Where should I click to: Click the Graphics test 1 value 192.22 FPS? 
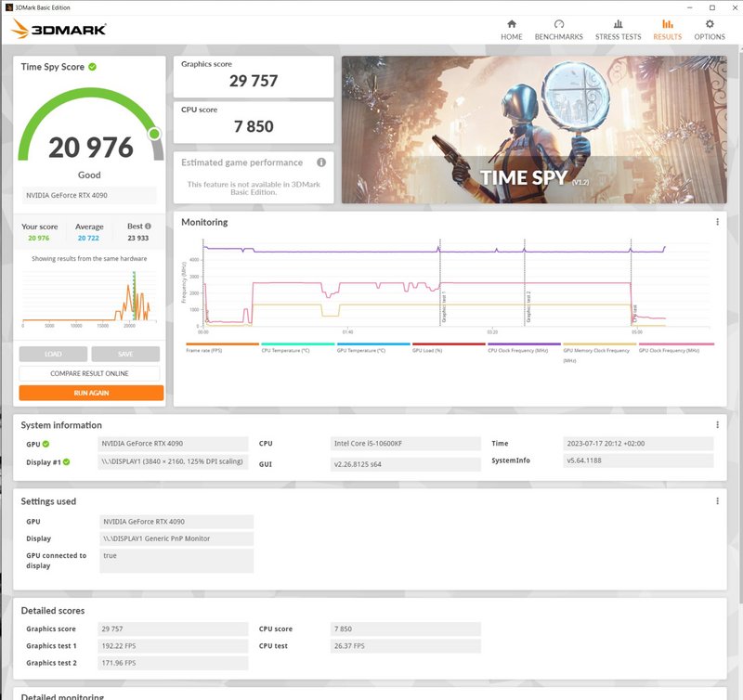pyautogui.click(x=173, y=646)
